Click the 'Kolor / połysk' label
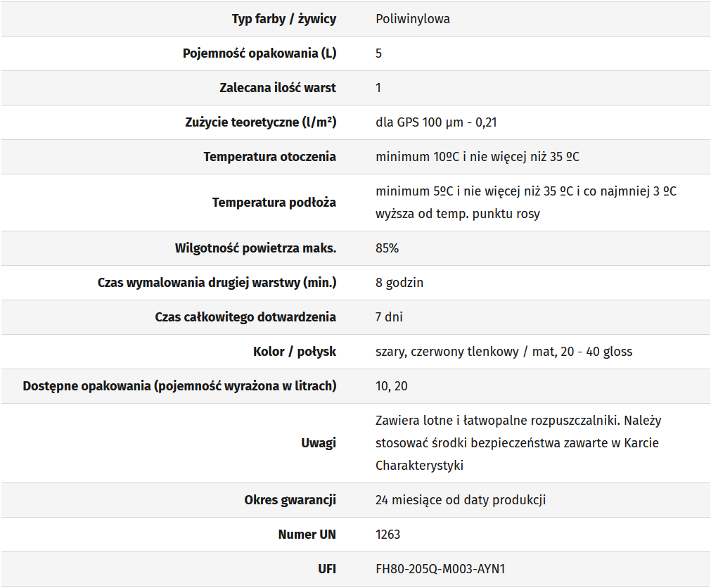 pyautogui.click(x=294, y=352)
